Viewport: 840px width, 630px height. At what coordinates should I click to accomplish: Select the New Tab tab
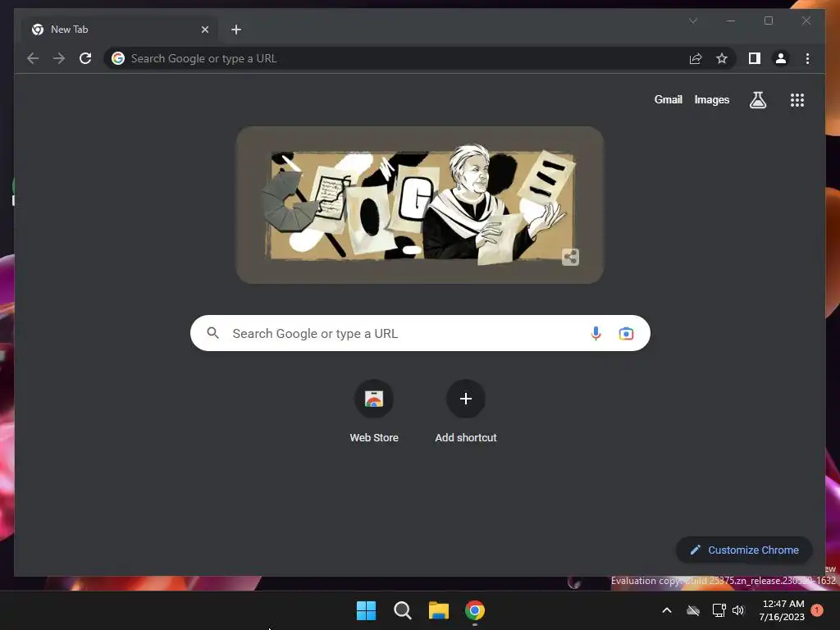[119, 30]
